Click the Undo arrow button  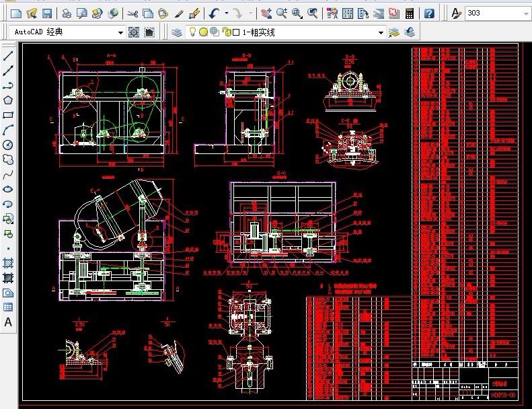pyautogui.click(x=214, y=13)
